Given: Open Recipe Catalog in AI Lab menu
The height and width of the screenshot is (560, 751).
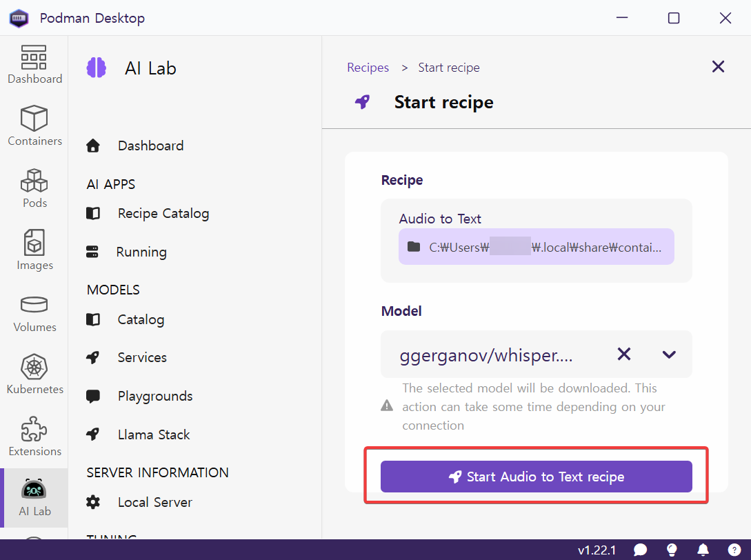Looking at the screenshot, I should pos(163,213).
